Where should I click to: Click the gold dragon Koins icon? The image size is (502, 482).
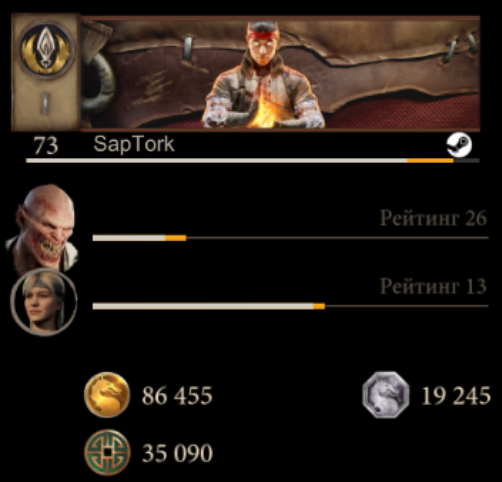tap(107, 395)
